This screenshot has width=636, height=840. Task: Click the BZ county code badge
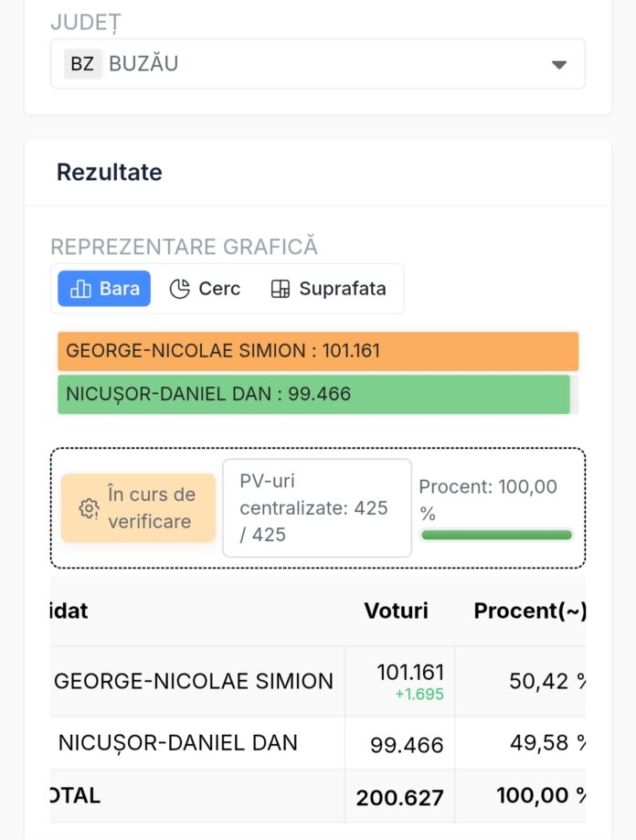(82, 64)
